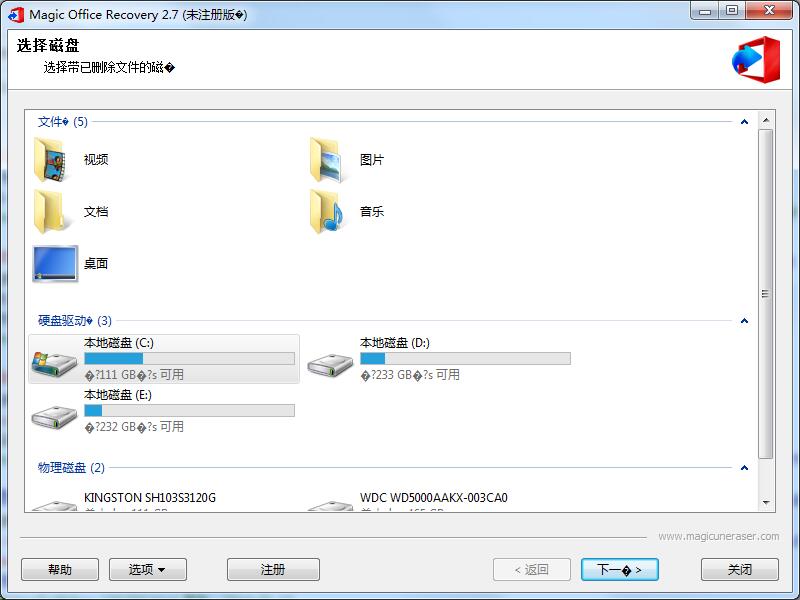Click the 帮助 (Help) button
Viewport: 800px width, 600px height.
[59, 569]
